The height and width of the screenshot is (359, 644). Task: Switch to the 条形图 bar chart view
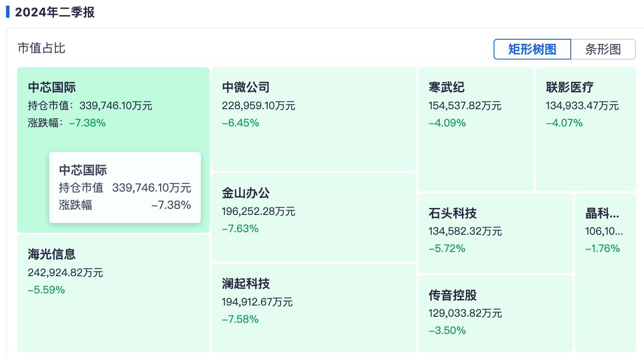pos(603,49)
